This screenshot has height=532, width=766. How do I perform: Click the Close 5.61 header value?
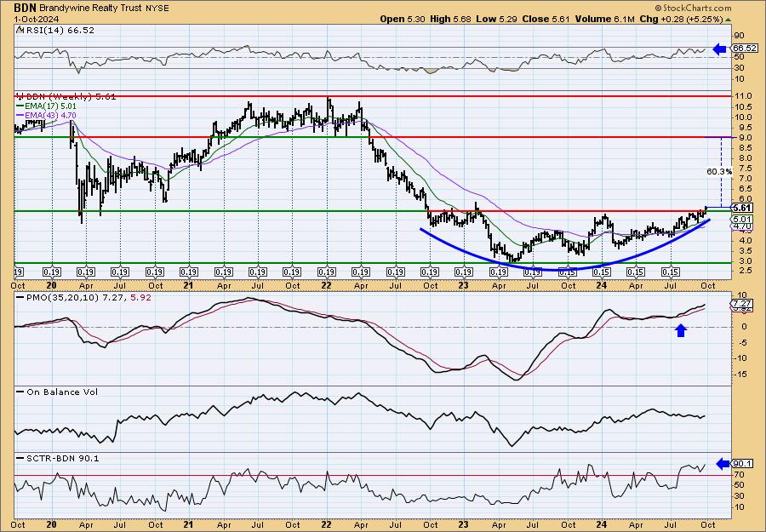click(546, 19)
